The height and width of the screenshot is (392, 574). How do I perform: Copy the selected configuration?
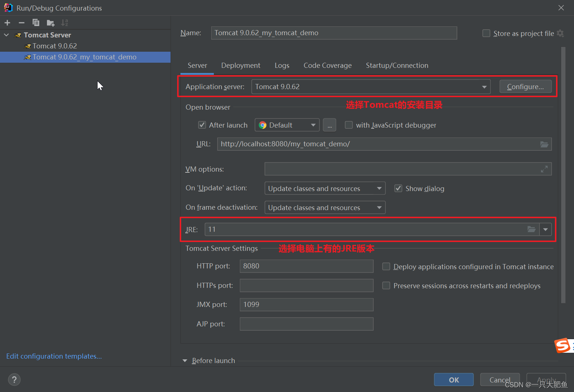tap(36, 23)
